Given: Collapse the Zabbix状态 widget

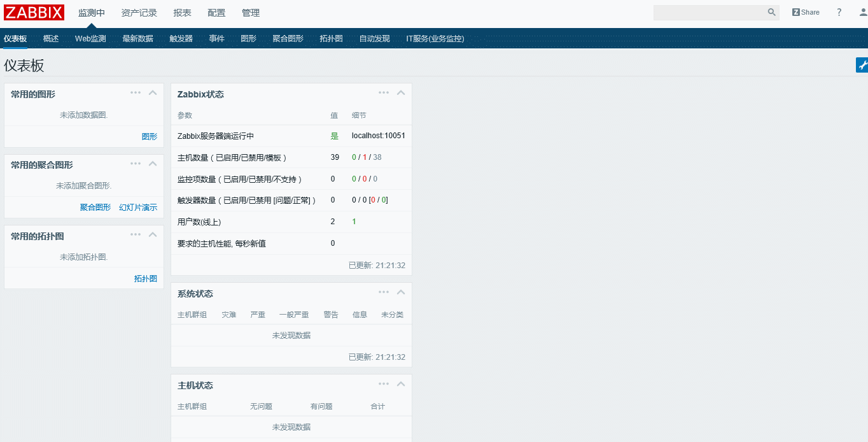Looking at the screenshot, I should [x=401, y=92].
